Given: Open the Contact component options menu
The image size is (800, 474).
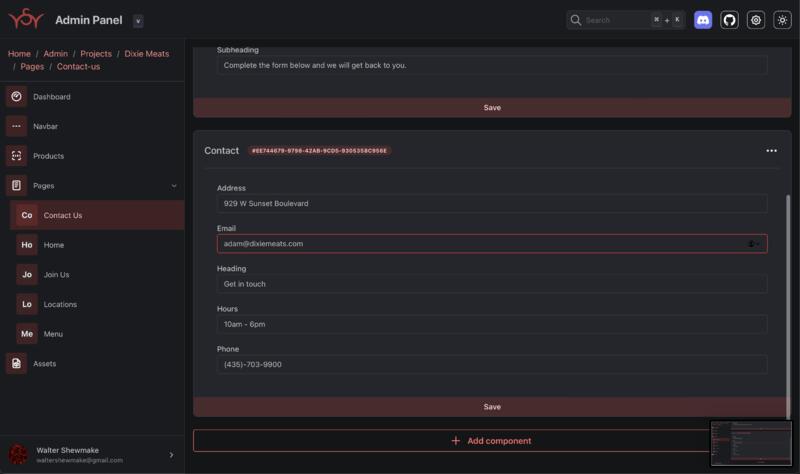Looking at the screenshot, I should (x=771, y=151).
